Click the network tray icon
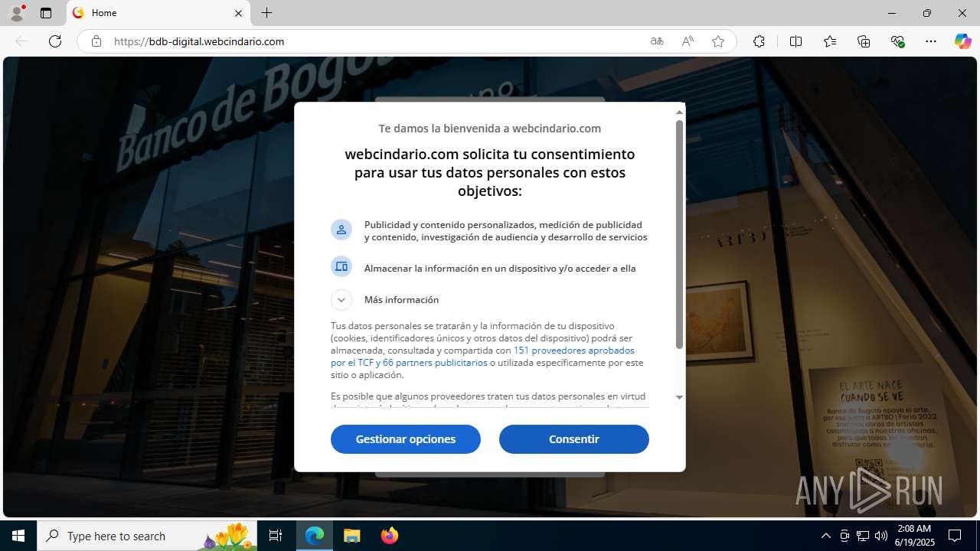This screenshot has width=980, height=551. [x=863, y=536]
